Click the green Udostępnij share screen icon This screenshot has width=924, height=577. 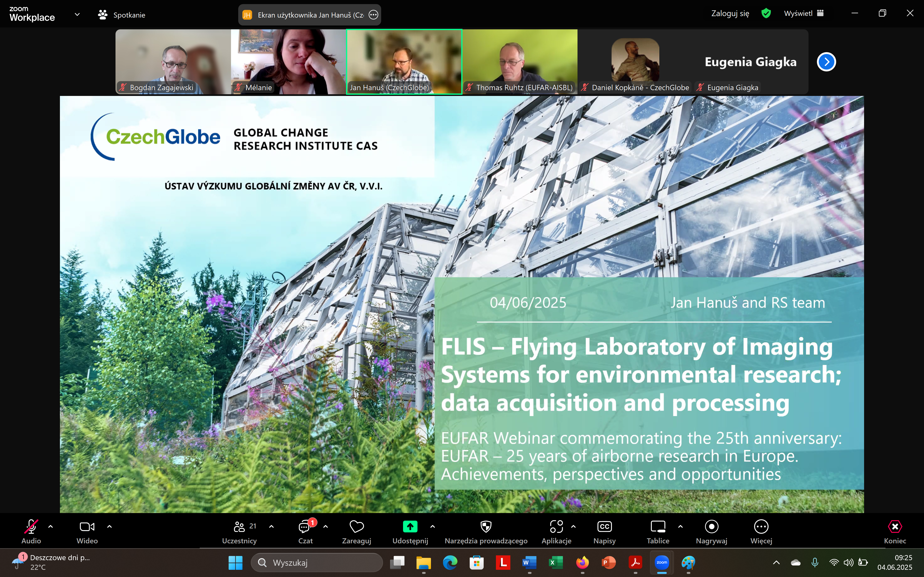point(410,527)
